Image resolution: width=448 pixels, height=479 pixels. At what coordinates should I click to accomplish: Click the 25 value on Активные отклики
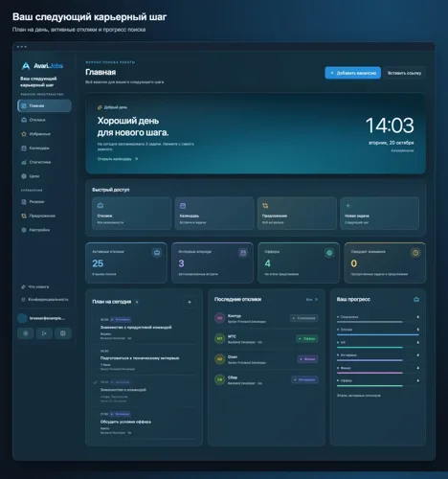pyautogui.click(x=98, y=263)
